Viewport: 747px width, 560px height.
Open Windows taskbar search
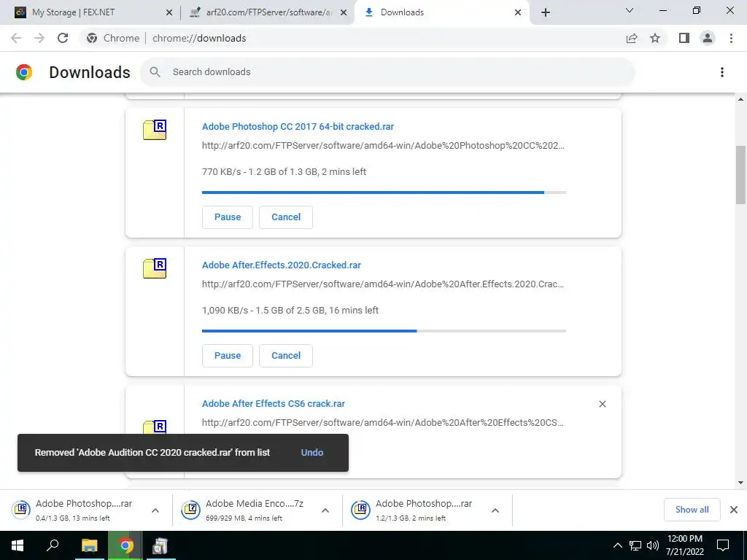[53, 545]
